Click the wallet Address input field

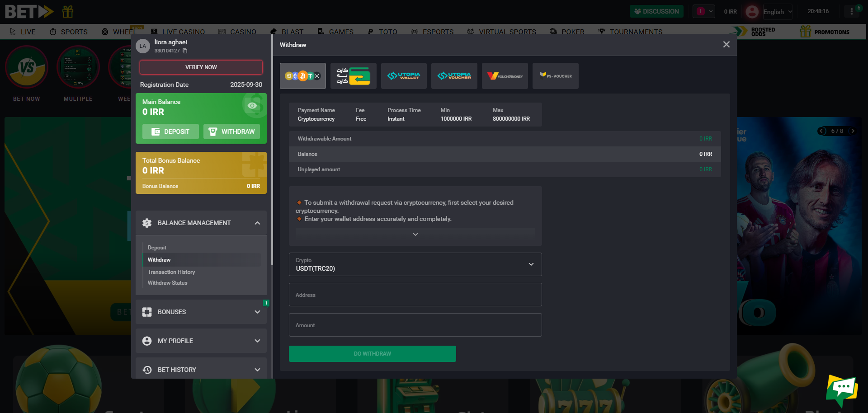point(415,295)
